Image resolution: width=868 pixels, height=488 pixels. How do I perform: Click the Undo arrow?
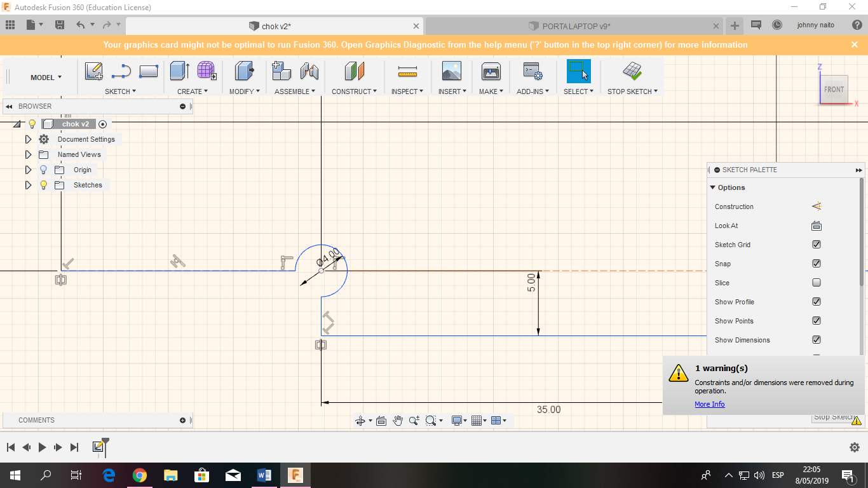pos(80,25)
